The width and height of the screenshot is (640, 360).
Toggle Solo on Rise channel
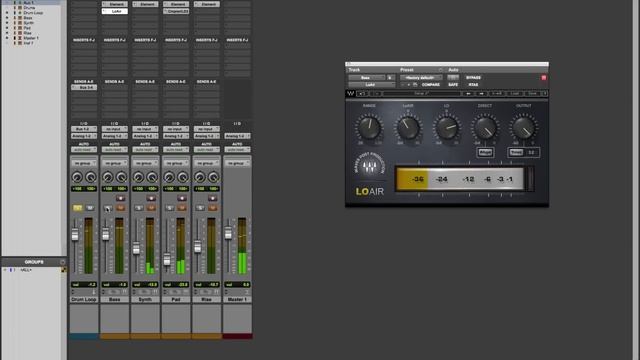tap(200, 208)
